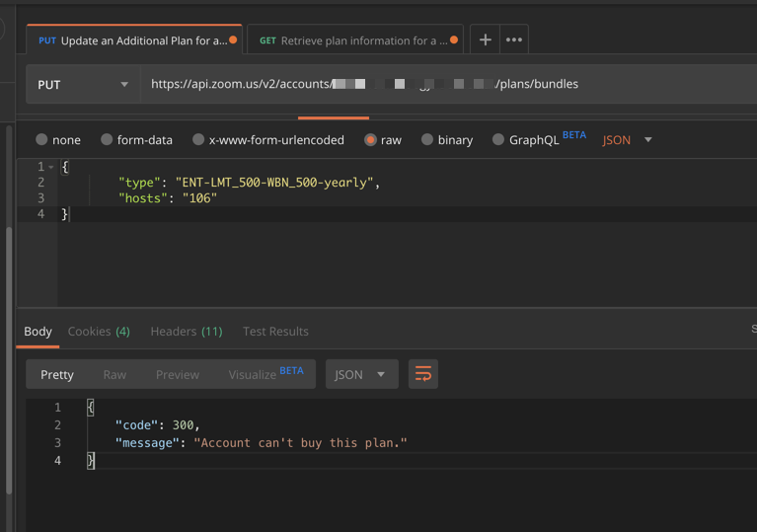
Task: Click the request URL input field
Action: [444, 85]
